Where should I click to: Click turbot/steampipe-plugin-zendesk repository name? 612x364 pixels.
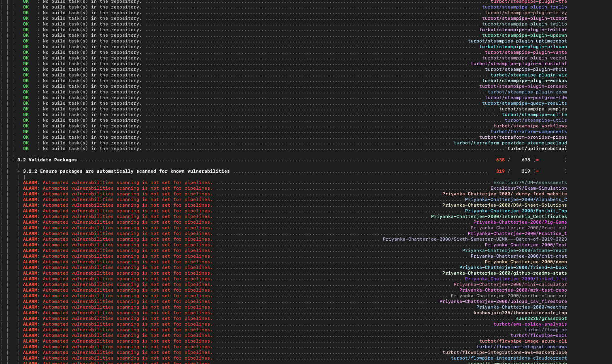[523, 87]
